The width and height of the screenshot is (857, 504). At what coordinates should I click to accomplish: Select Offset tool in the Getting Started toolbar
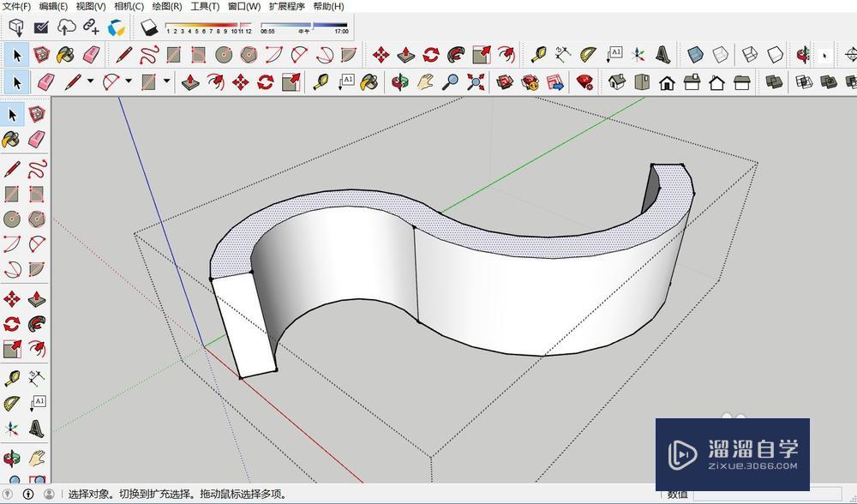tap(215, 82)
